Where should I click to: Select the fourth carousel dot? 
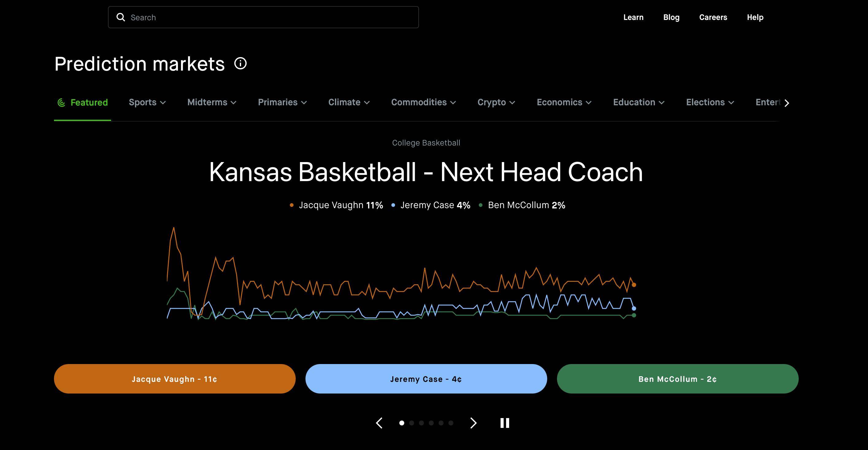click(x=431, y=423)
